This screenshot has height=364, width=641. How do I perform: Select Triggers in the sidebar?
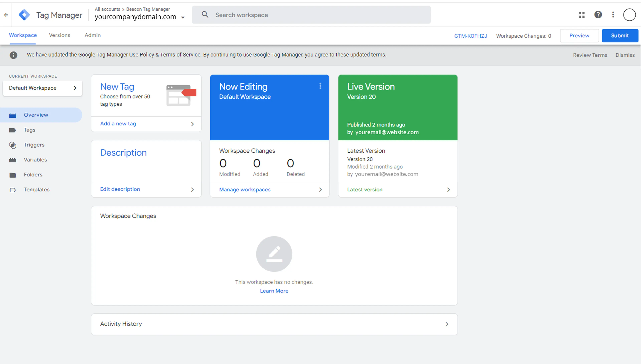pyautogui.click(x=41, y=145)
